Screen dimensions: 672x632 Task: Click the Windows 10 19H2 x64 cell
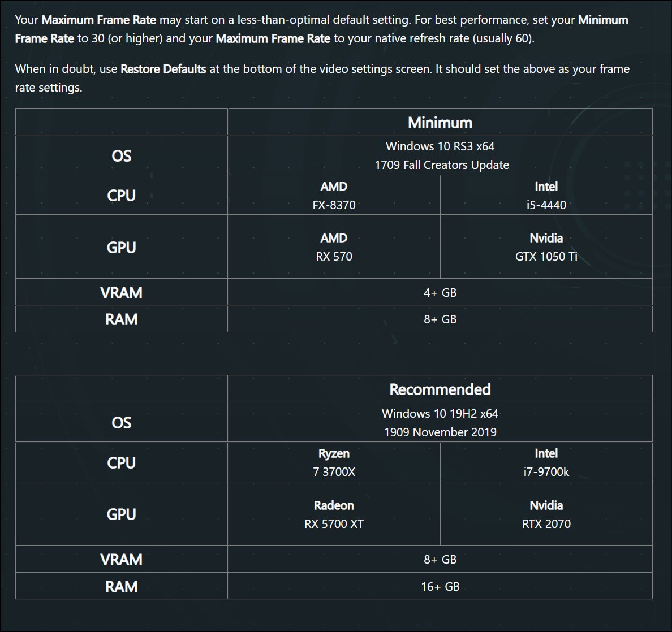coord(440,423)
